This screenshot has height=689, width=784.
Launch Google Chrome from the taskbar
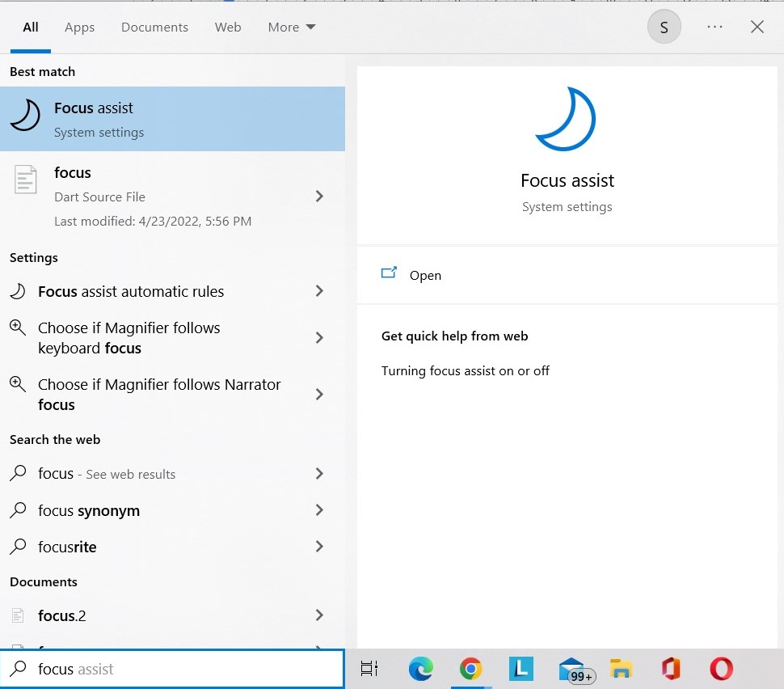(x=470, y=669)
